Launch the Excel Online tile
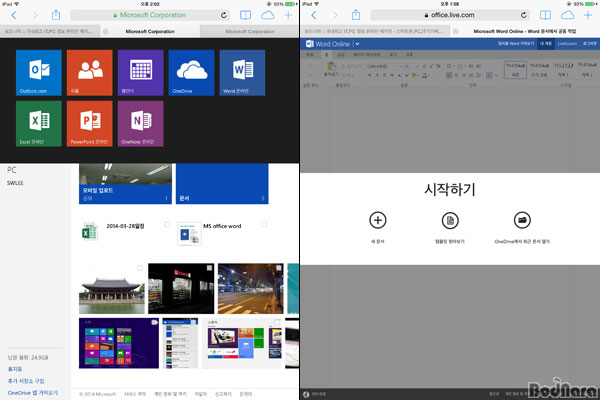 pyautogui.click(x=39, y=124)
